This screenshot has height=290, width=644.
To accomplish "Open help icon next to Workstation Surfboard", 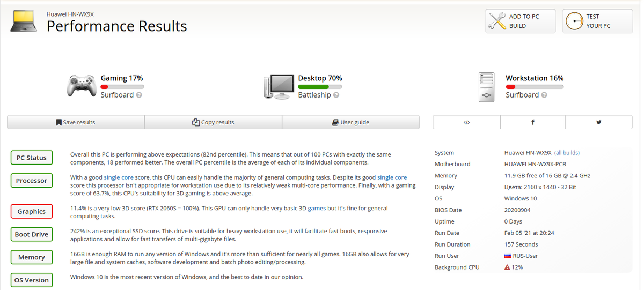I will (x=544, y=95).
